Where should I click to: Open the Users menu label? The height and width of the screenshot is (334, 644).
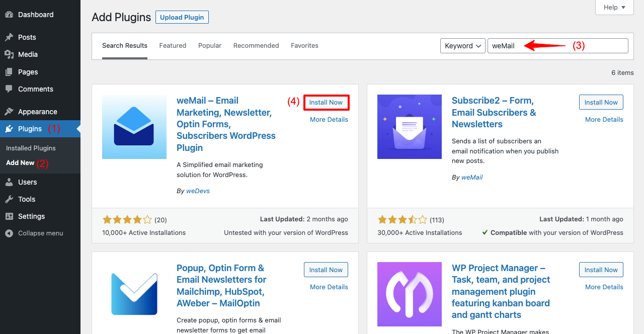28,182
